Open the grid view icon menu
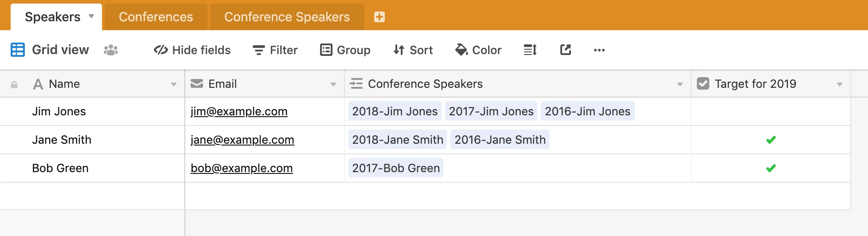The width and height of the screenshot is (868, 236). [x=18, y=50]
